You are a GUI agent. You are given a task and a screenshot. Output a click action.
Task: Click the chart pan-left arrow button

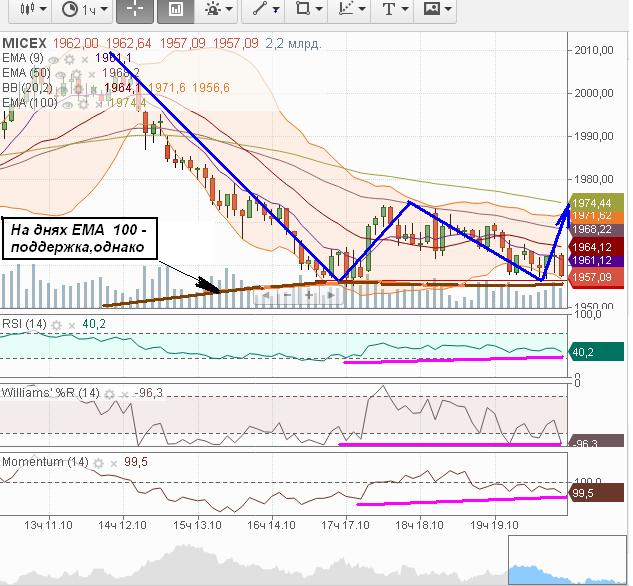point(266,295)
